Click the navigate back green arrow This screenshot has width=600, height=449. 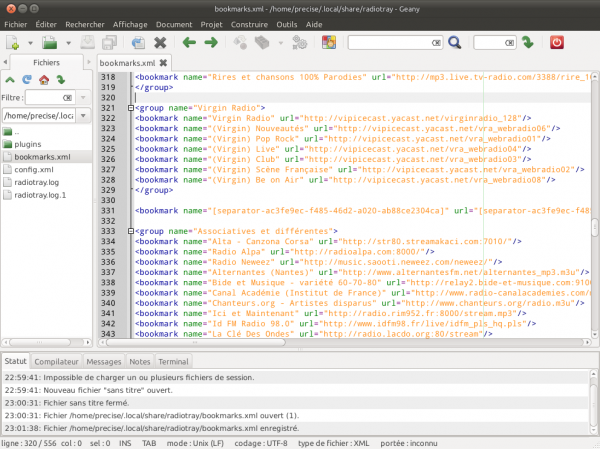click(188, 42)
